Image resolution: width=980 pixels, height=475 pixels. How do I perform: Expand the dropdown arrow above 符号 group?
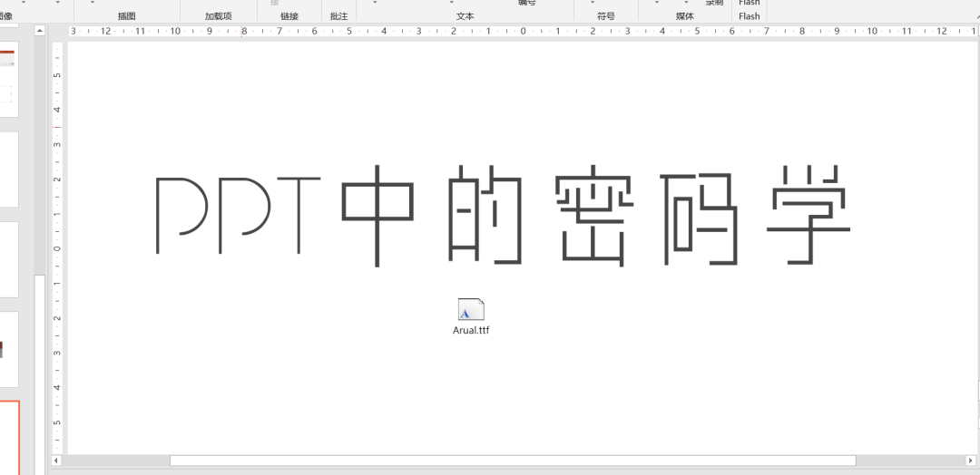pos(593,3)
